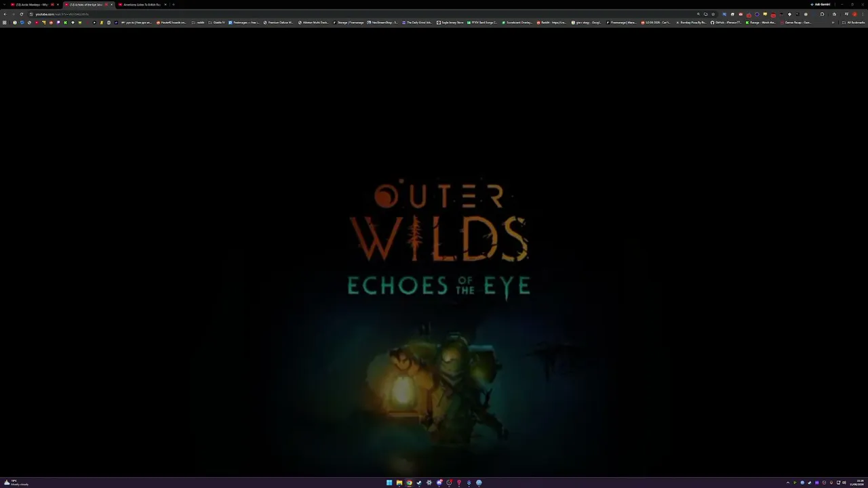Open the Extensions puzzle menu
868x488 pixels.
point(822,14)
